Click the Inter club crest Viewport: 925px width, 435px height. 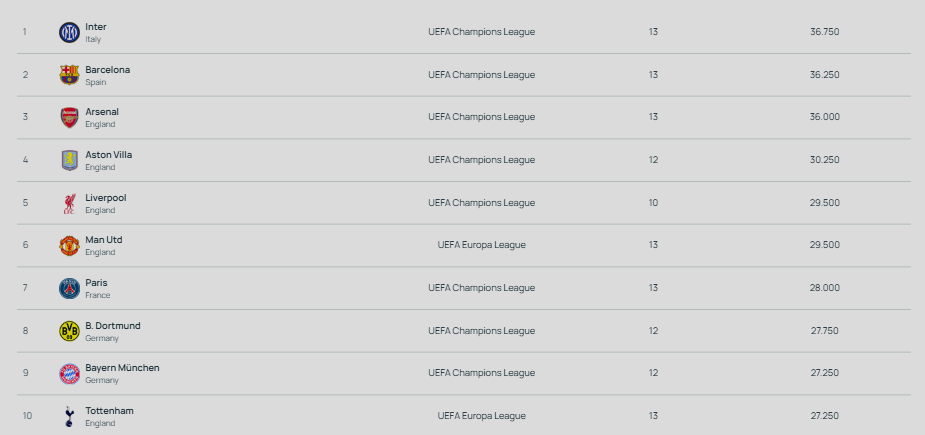pyautogui.click(x=69, y=32)
